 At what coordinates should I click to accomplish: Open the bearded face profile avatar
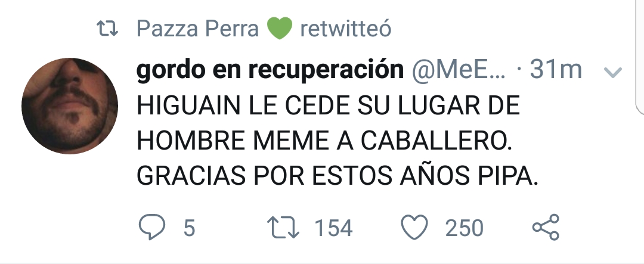70,106
